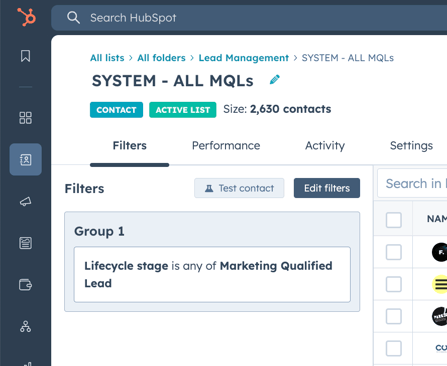The width and height of the screenshot is (447, 366).
Task: Check the box beside yellow avatar row
Action: (394, 284)
